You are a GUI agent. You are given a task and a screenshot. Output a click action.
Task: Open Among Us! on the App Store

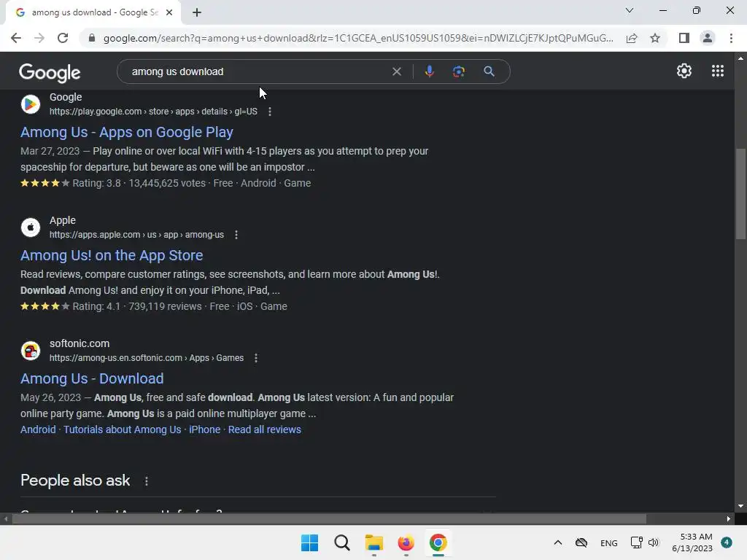tap(112, 255)
